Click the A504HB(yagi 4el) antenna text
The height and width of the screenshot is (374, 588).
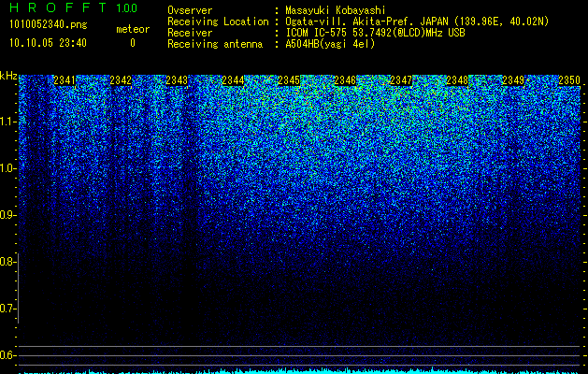point(330,44)
